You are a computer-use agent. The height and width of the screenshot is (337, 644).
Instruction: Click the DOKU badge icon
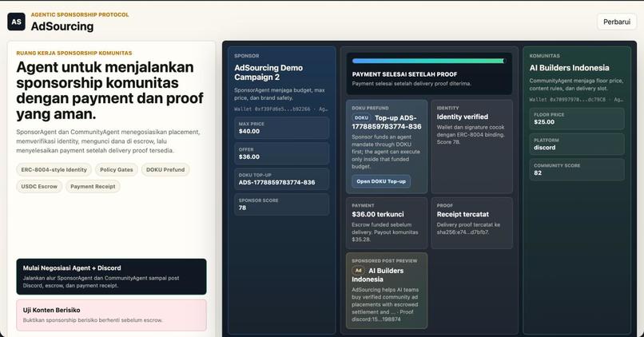361,118
